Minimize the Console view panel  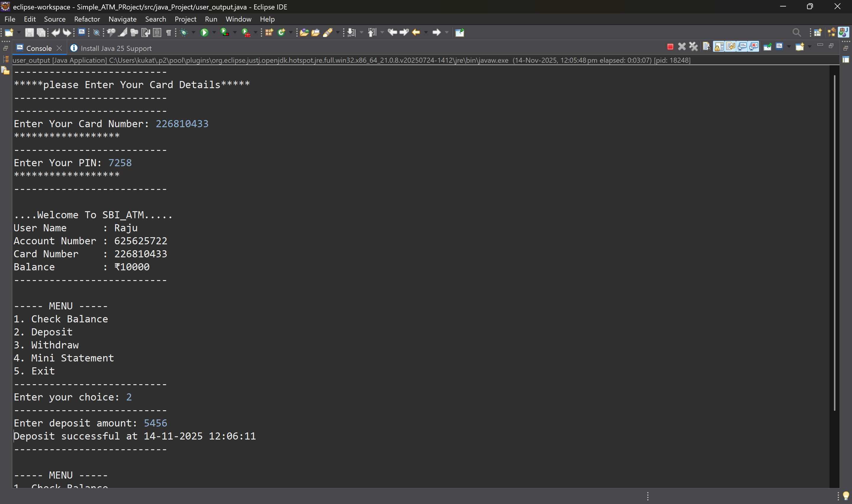(820, 45)
